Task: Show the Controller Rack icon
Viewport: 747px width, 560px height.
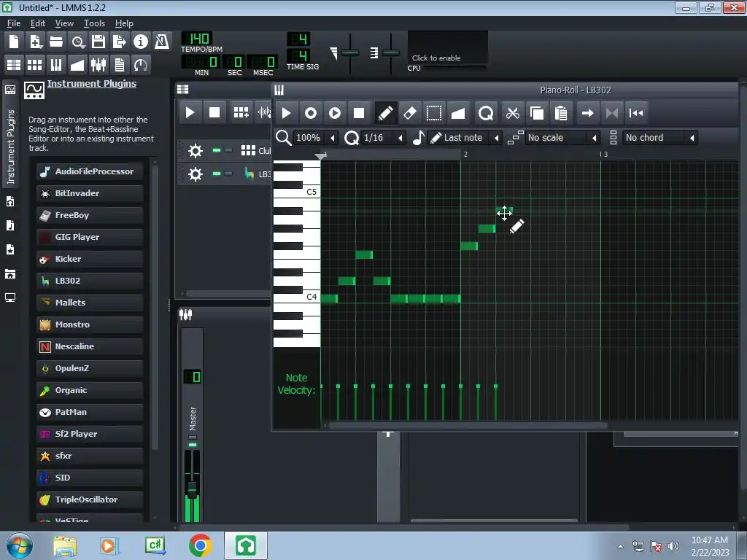Action: pos(141,64)
